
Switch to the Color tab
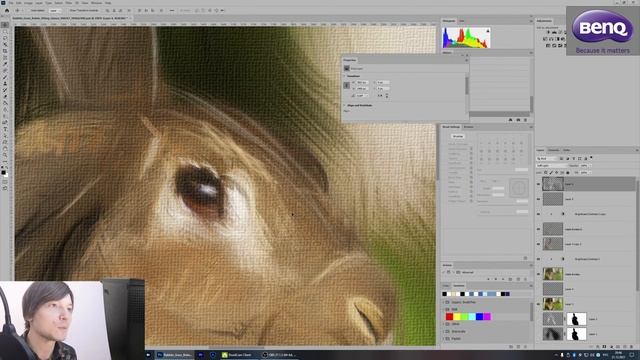pos(446,286)
